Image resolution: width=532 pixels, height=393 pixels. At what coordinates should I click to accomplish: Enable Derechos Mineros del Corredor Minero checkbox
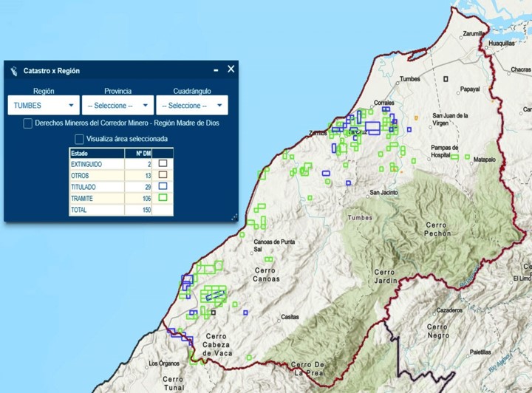[x=27, y=123]
